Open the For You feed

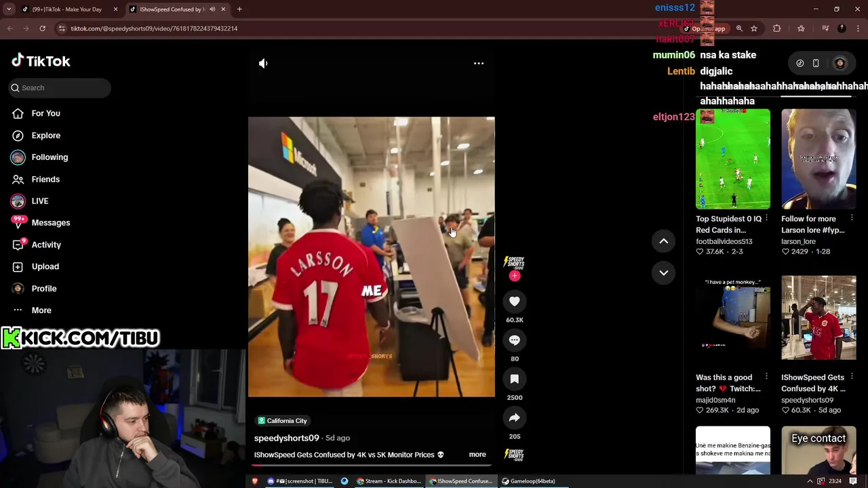pyautogui.click(x=36, y=113)
